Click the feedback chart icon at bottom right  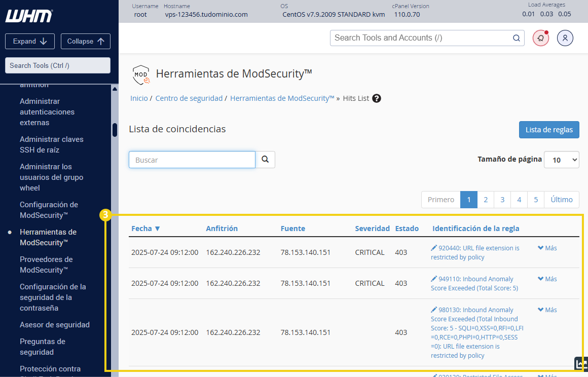pyautogui.click(x=581, y=363)
